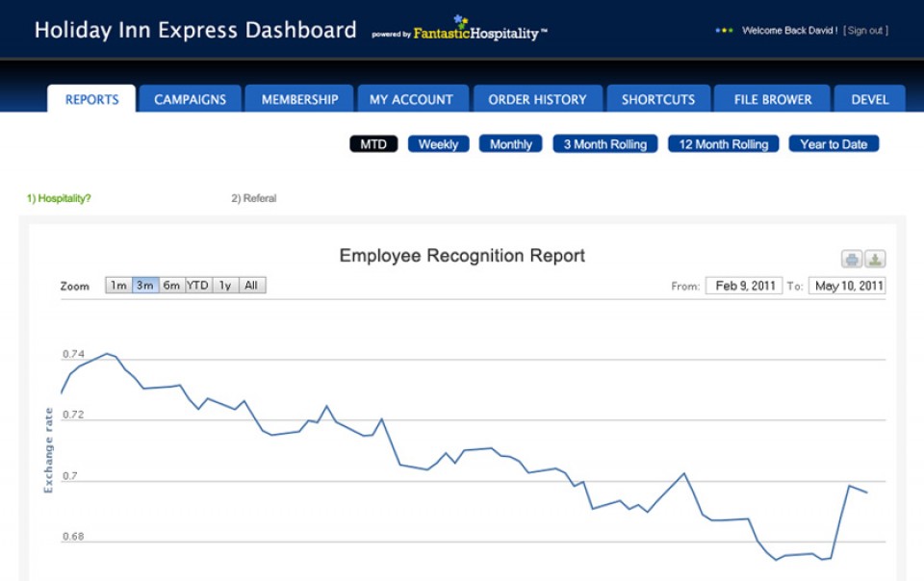Viewport: 924px width, 581px height.
Task: Choose the 3 Month Rolling period
Action: click(605, 144)
